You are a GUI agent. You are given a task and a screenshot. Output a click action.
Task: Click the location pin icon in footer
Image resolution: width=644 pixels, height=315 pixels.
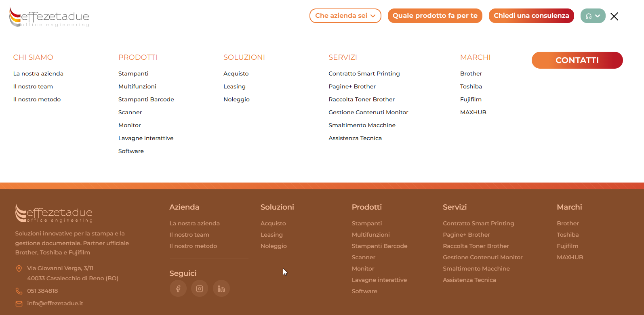pos(19,269)
